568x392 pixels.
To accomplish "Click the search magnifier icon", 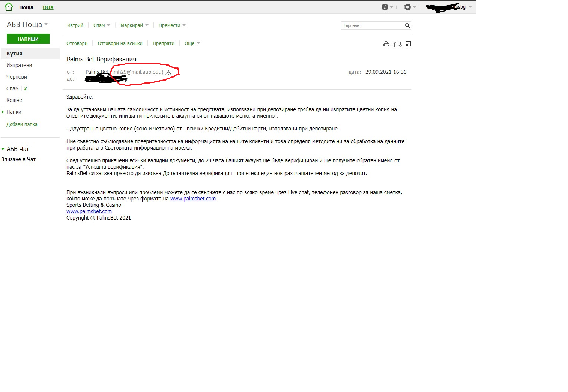I will [x=407, y=25].
